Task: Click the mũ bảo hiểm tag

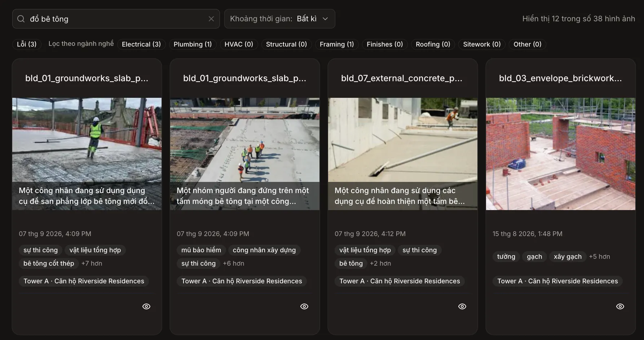Action: point(201,250)
